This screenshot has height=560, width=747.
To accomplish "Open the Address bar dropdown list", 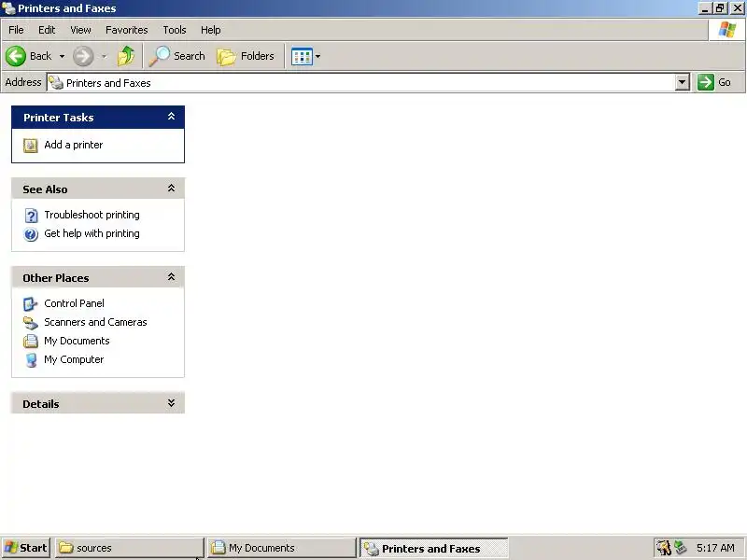I will click(683, 82).
